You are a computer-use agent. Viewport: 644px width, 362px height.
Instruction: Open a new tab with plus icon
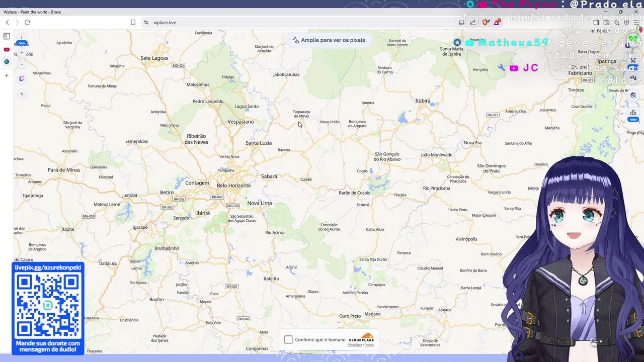(x=7, y=75)
